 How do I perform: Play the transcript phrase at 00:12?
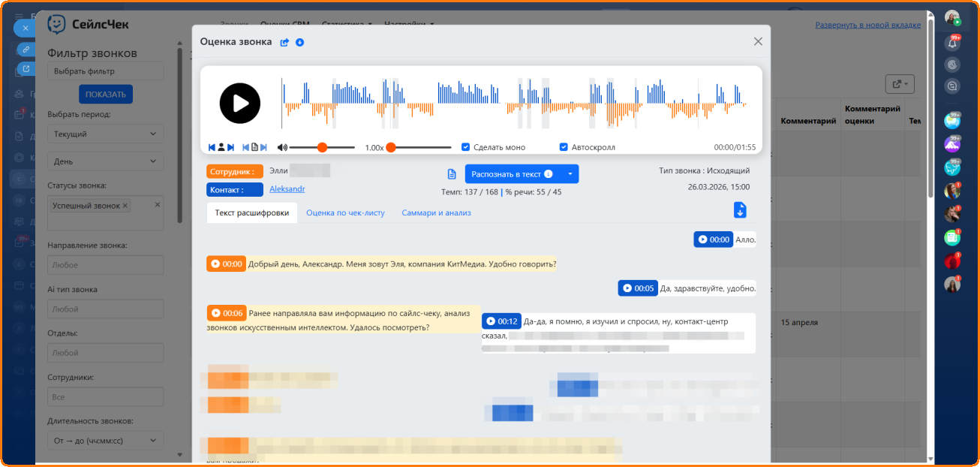coord(492,321)
